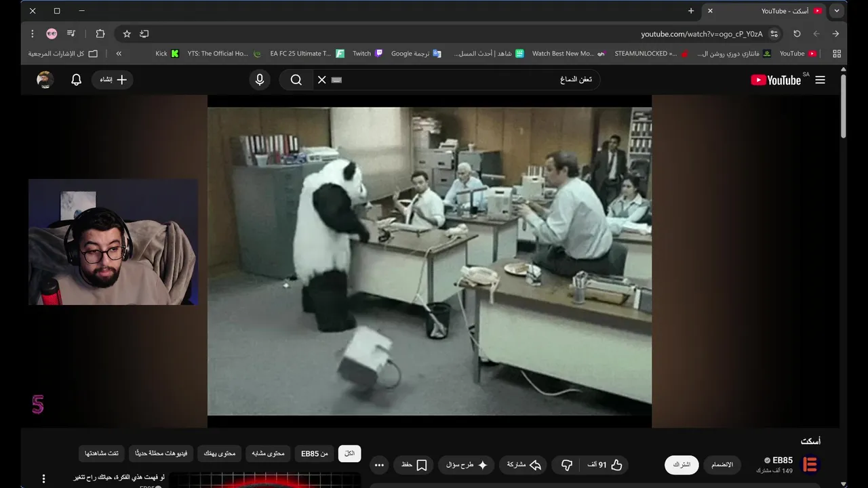This screenshot has height=488, width=868.
Task: Click the page vertical scrollbar
Action: 844,105
